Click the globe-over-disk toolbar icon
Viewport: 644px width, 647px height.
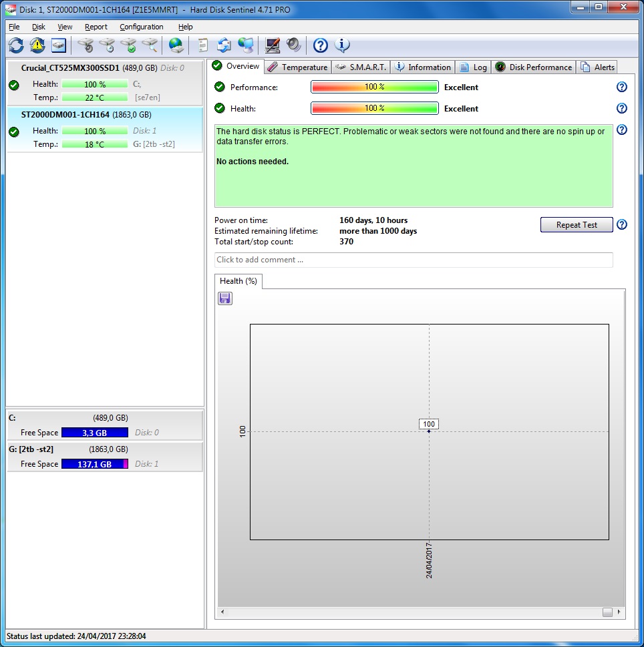click(x=176, y=45)
